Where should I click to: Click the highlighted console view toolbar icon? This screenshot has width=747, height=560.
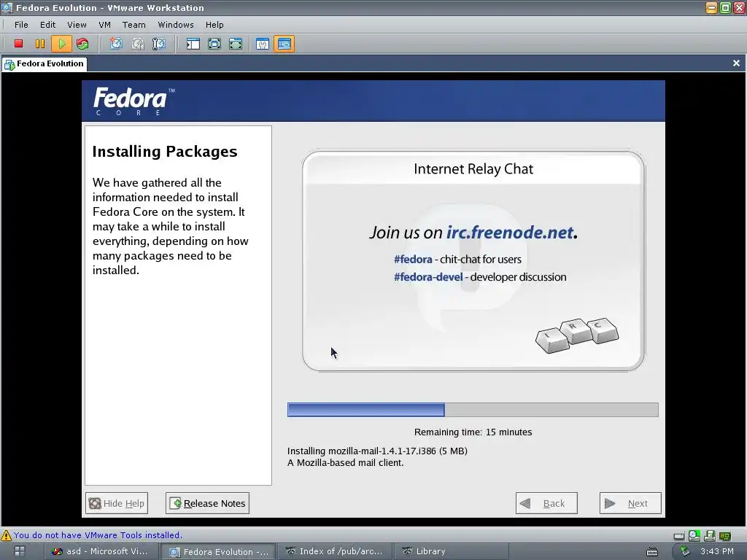284,44
